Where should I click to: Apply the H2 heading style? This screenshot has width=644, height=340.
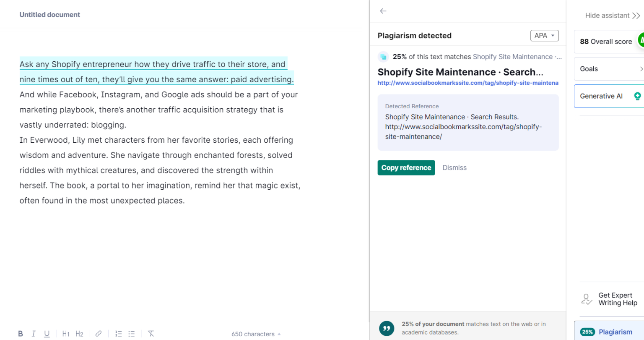[x=79, y=333]
